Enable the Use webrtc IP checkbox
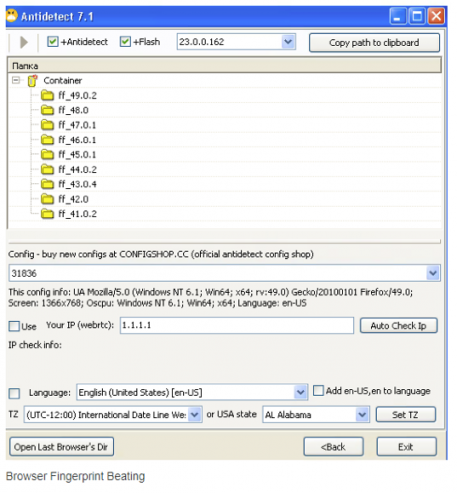The width and height of the screenshot is (457, 493). tap(14, 326)
